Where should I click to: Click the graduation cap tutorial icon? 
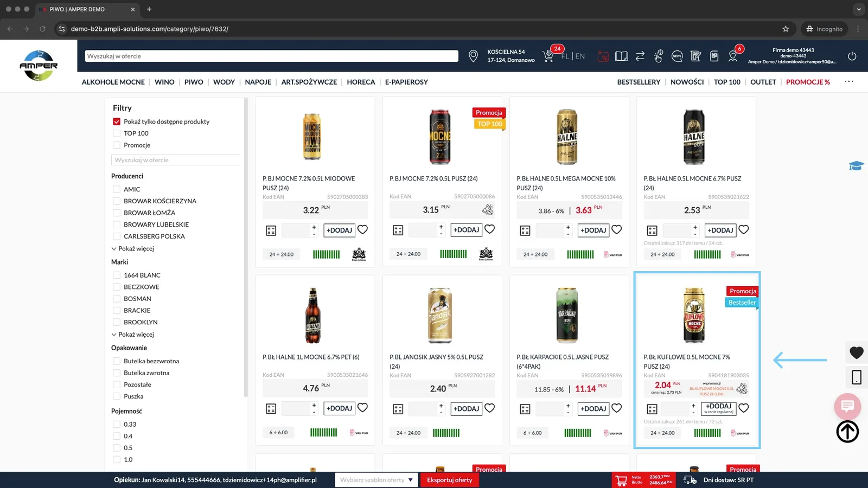(857, 166)
